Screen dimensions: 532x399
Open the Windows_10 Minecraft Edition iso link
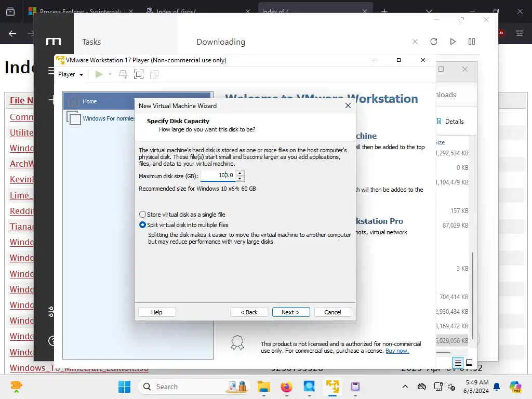(79, 368)
